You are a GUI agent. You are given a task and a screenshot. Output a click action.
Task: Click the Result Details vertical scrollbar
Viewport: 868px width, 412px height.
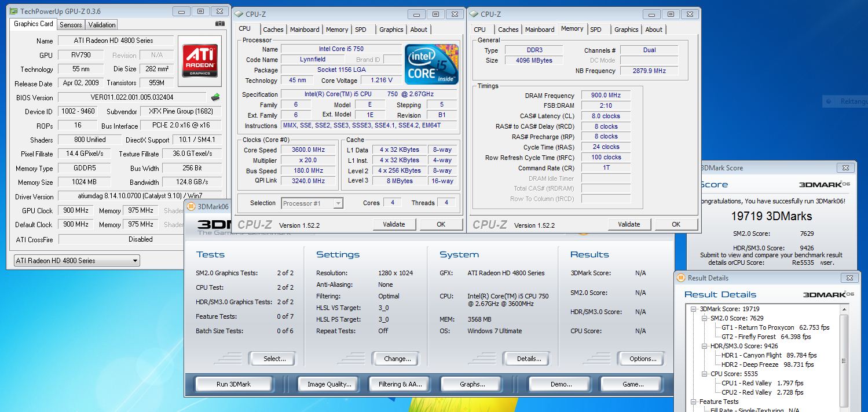[844, 359]
